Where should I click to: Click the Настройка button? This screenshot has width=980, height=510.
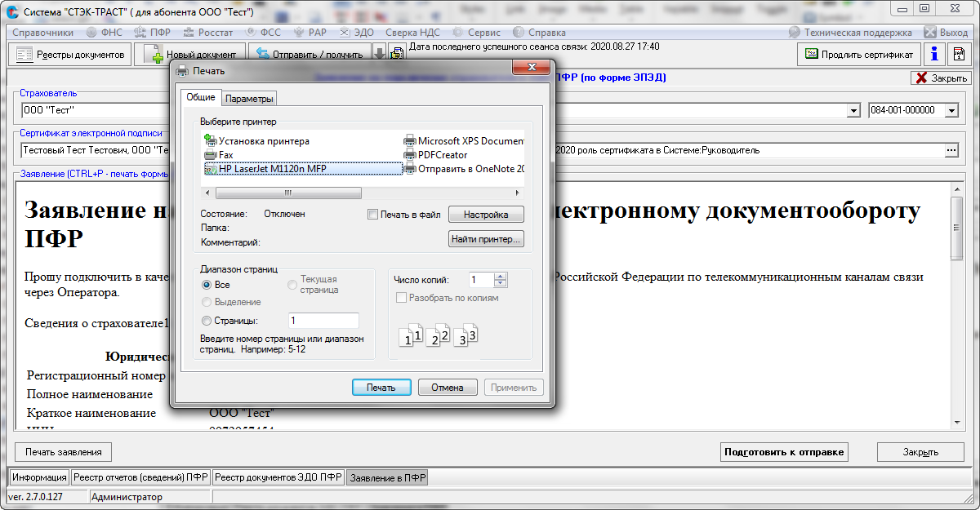486,215
